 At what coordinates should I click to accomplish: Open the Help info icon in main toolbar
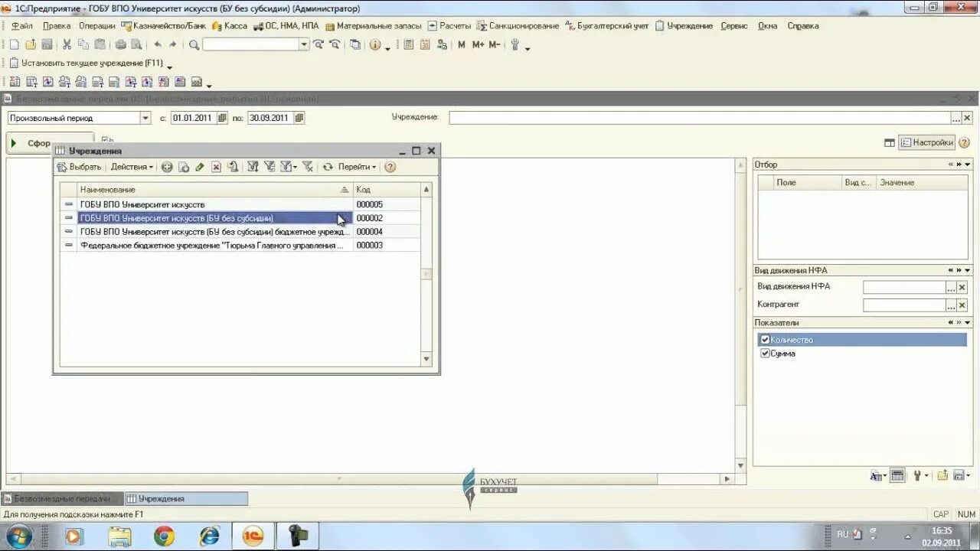tap(374, 45)
